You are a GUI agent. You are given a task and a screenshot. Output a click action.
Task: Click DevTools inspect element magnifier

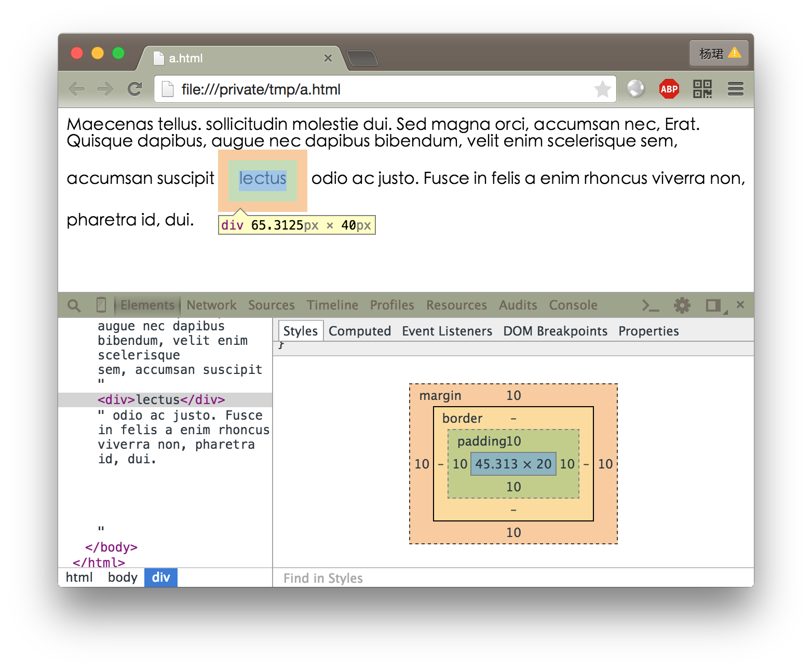(74, 305)
